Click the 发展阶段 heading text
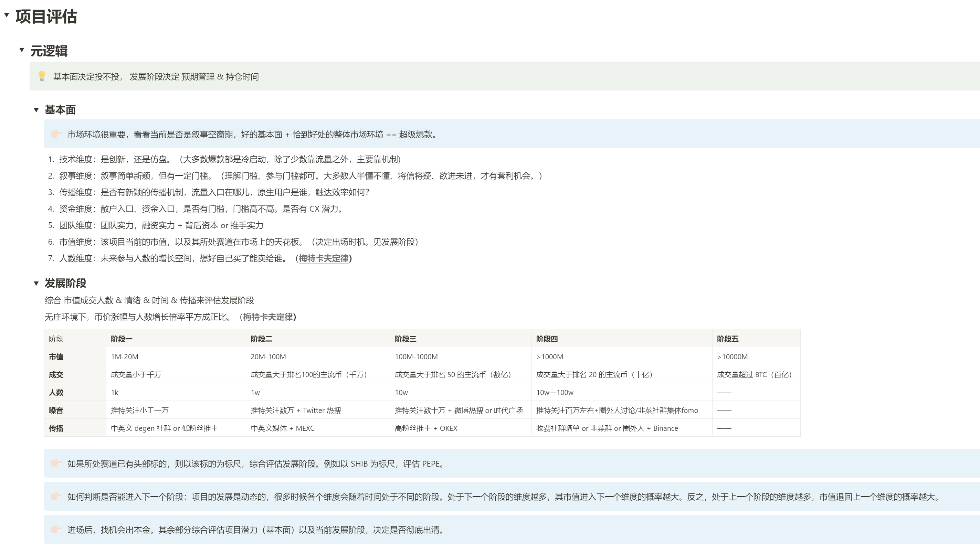This screenshot has width=980, height=554. 65,283
